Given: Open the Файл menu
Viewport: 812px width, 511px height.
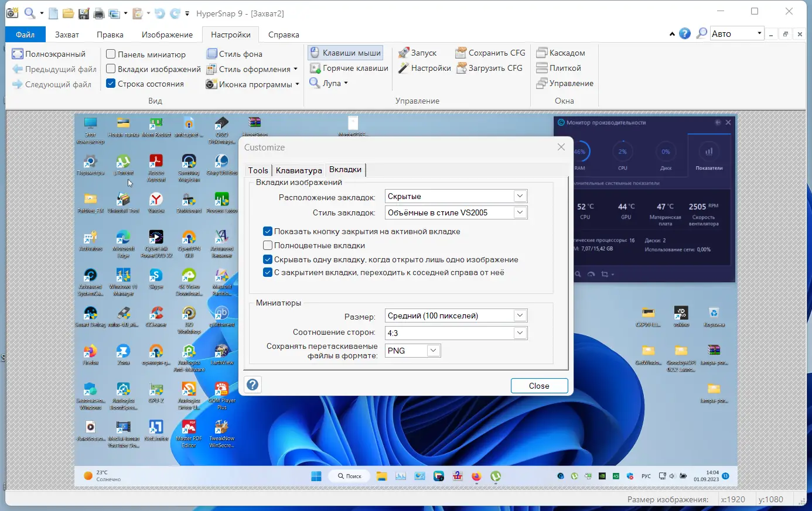Looking at the screenshot, I should (x=25, y=35).
